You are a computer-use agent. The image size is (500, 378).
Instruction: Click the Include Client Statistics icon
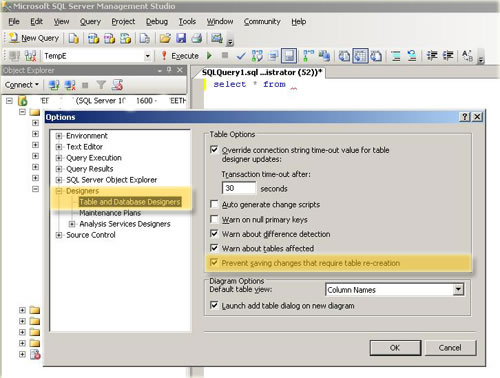[x=324, y=56]
